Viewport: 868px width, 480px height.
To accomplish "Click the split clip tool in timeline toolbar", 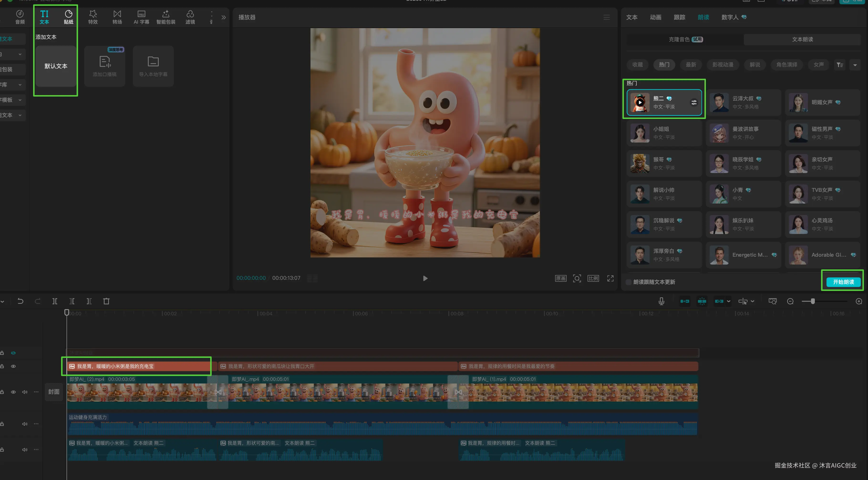I will click(55, 301).
